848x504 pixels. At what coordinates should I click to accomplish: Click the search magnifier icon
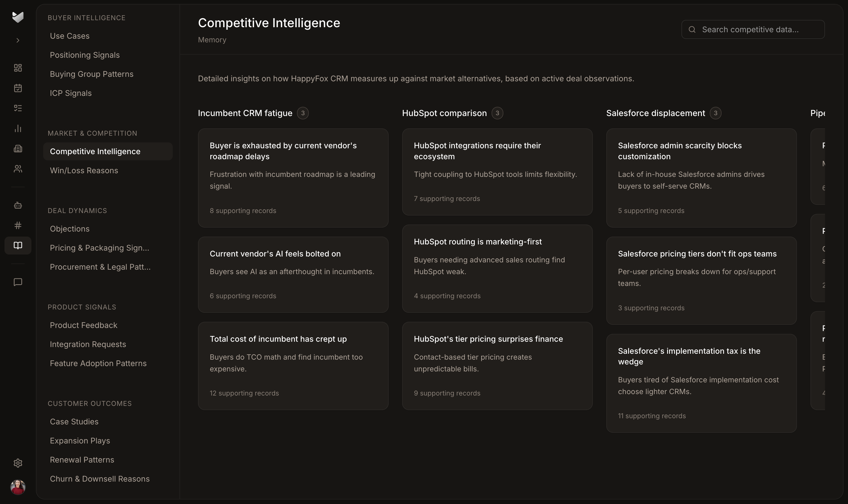pos(692,29)
